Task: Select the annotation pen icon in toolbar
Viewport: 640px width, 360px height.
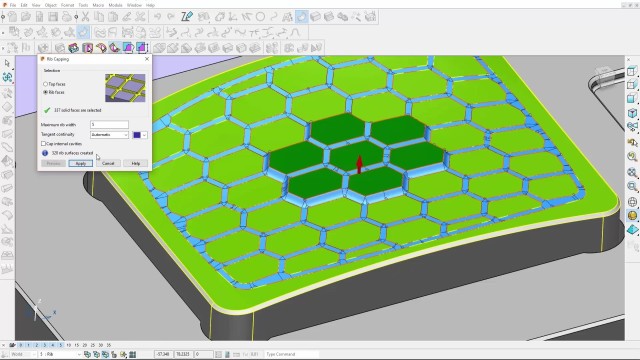Action: (187, 17)
